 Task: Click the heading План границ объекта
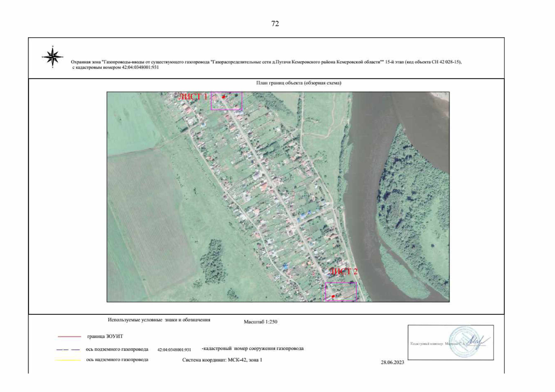point(298,83)
